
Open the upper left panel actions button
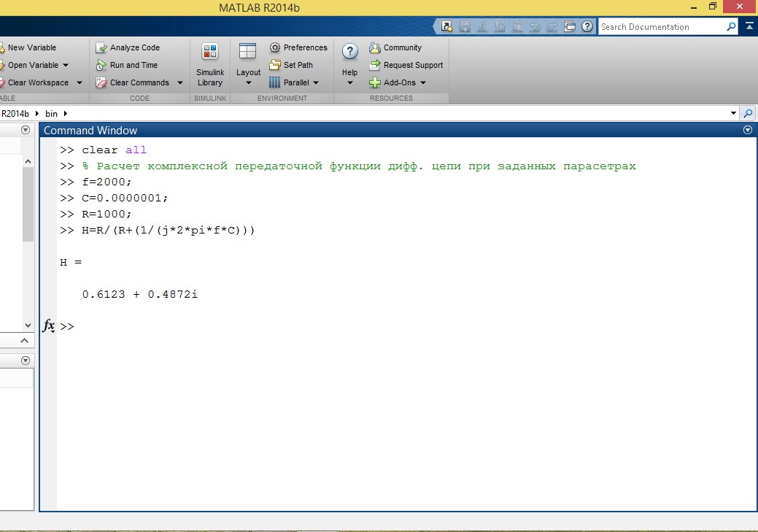26,130
